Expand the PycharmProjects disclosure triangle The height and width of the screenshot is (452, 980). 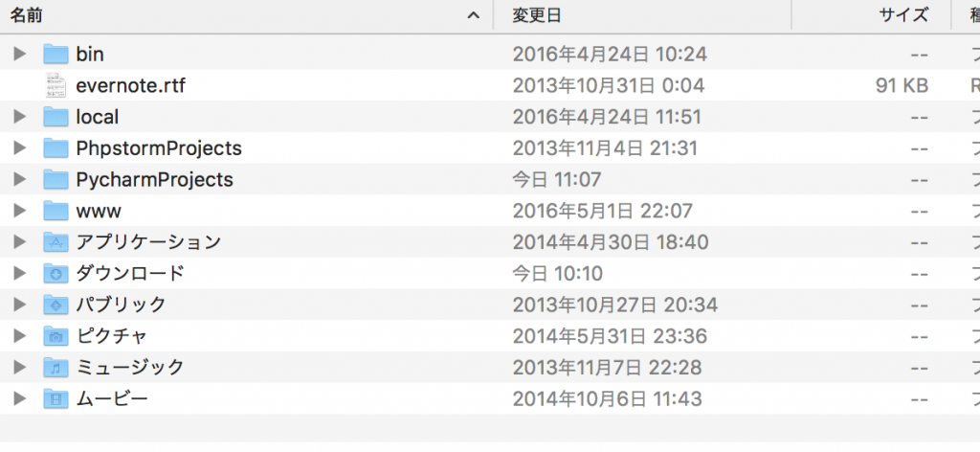[x=19, y=180]
